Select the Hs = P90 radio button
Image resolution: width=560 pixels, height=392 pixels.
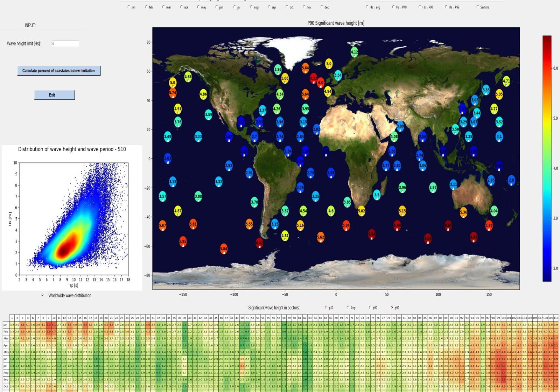(x=420, y=7)
